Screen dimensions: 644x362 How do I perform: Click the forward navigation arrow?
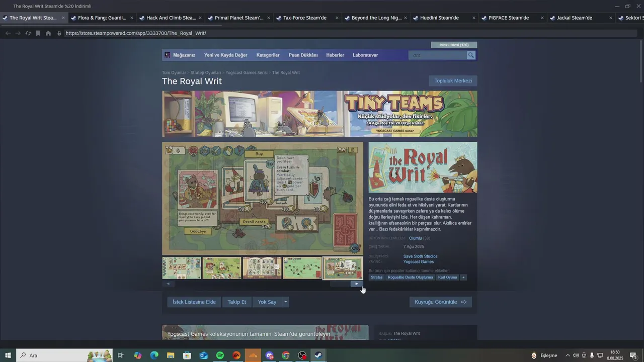click(18, 33)
